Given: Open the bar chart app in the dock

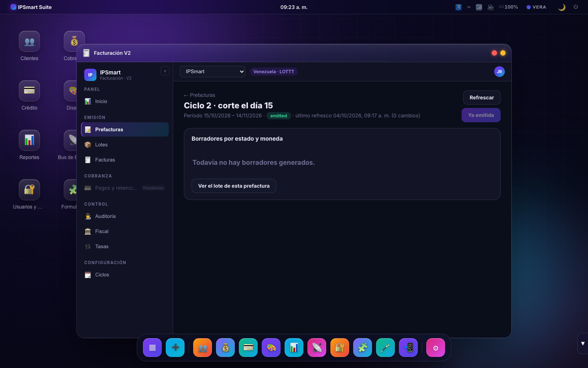Looking at the screenshot, I should [x=294, y=348].
